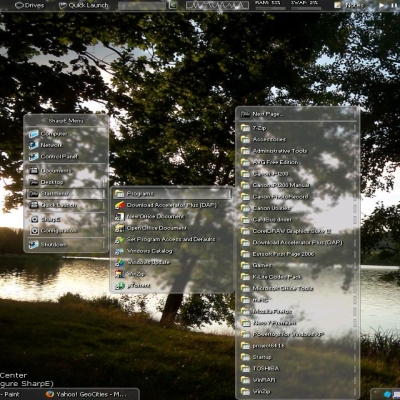Viewport: 400px width, 400px height.
Task: Expand the Shutdown submenu
Action: 66,245
